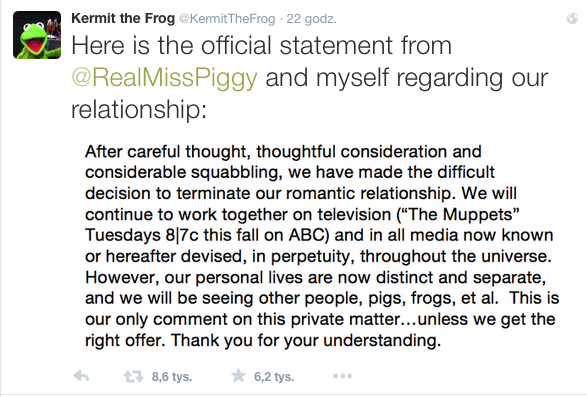Click the reply arrow icon
Screen dimensions: 587x397
coord(81,376)
